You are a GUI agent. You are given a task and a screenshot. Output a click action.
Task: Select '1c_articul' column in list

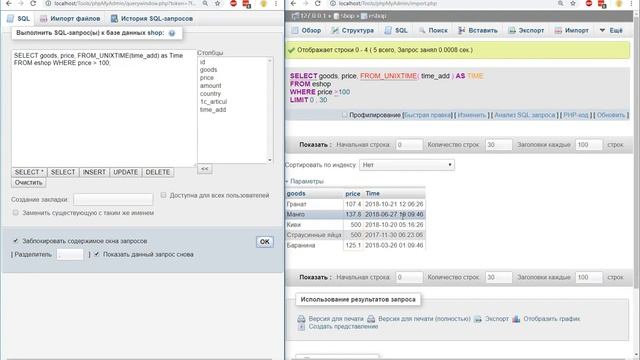coord(213,102)
